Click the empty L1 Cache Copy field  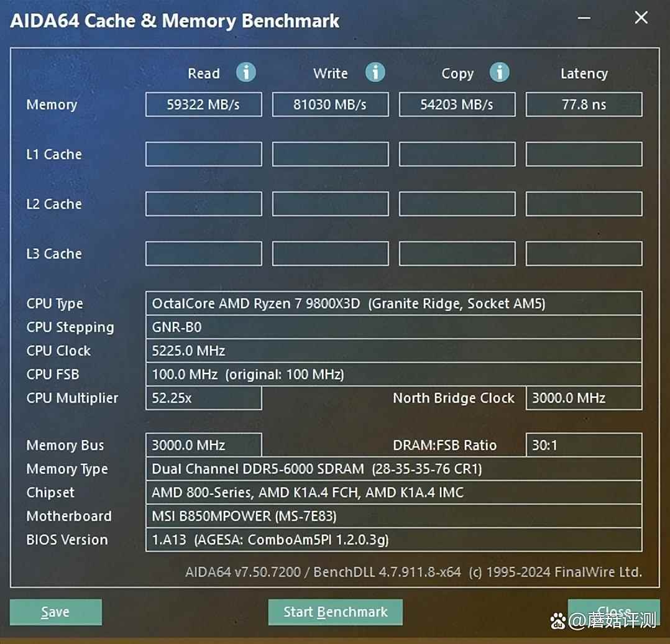457,154
